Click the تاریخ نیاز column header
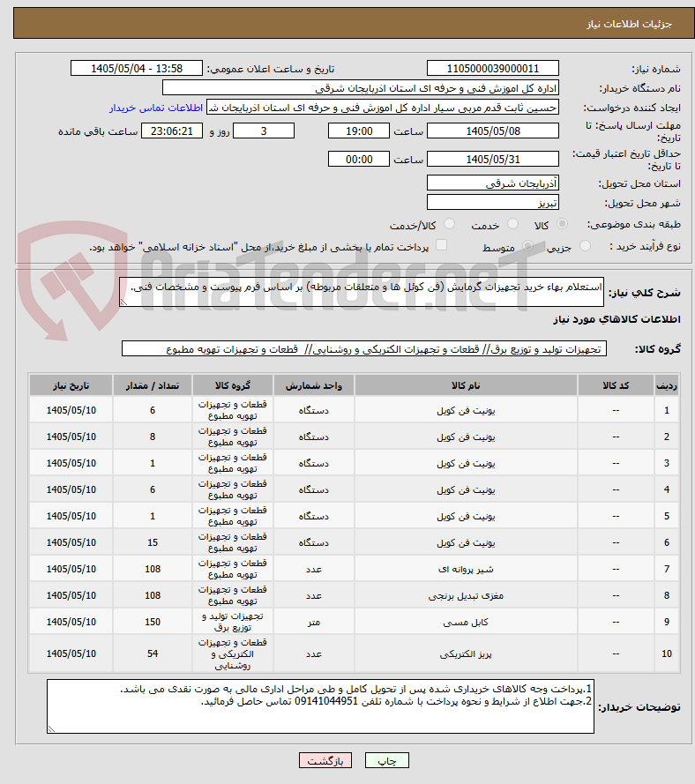The height and width of the screenshot is (784, 695). point(71,385)
